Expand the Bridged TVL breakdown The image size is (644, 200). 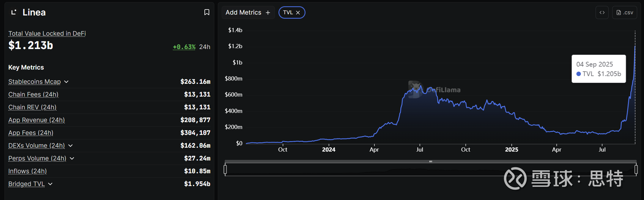pyautogui.click(x=50, y=184)
